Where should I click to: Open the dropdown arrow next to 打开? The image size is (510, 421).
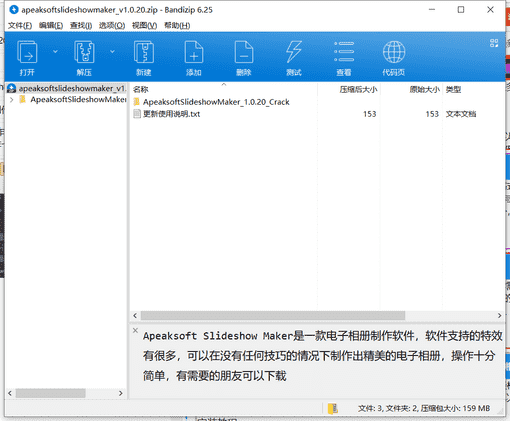tap(55, 51)
